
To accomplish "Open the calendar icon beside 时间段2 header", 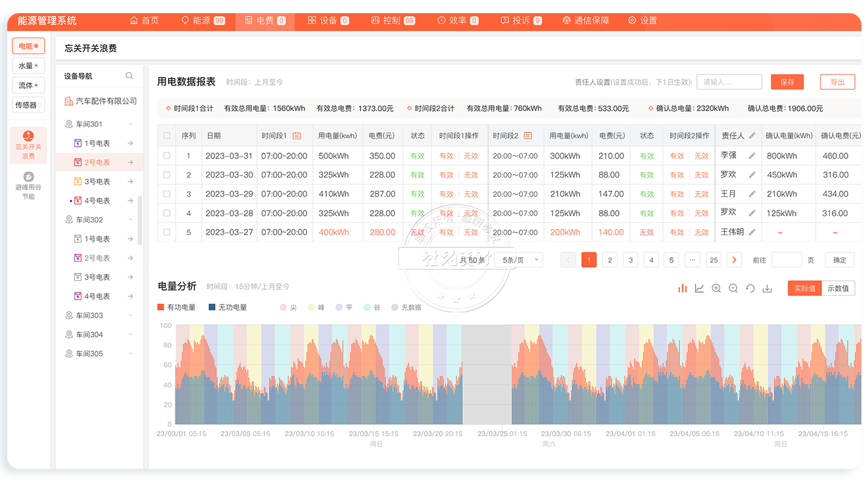I will tap(527, 135).
